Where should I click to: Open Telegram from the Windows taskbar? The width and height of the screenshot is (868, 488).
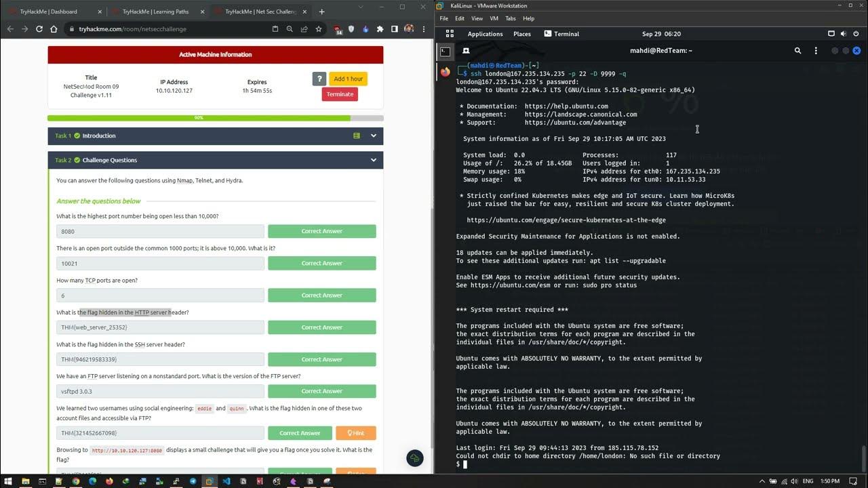pos(193,481)
